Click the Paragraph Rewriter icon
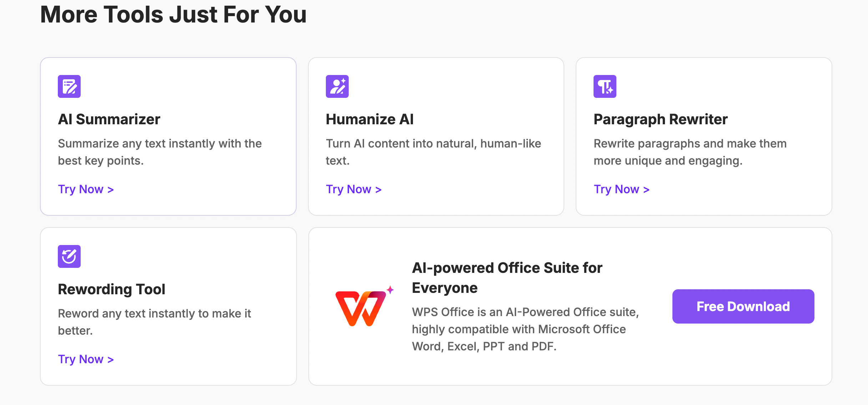 point(605,86)
